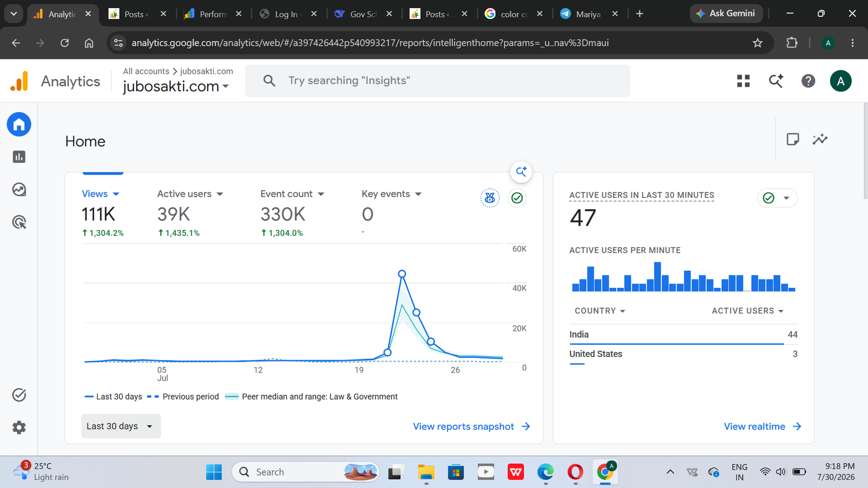The height and width of the screenshot is (488, 868).
Task: Open the Last 30 days date range dropdown
Action: pyautogui.click(x=121, y=426)
